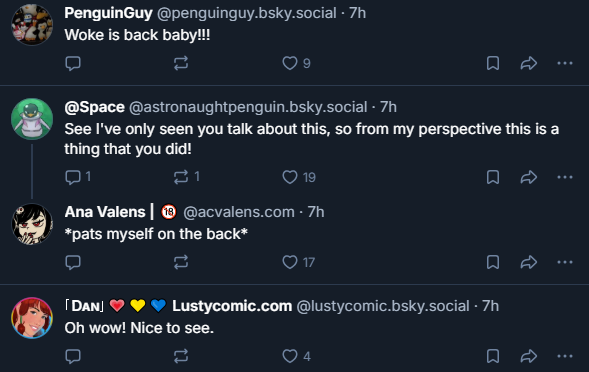Open more options on PenguinGuy's post
The image size is (589, 372).
coord(565,63)
